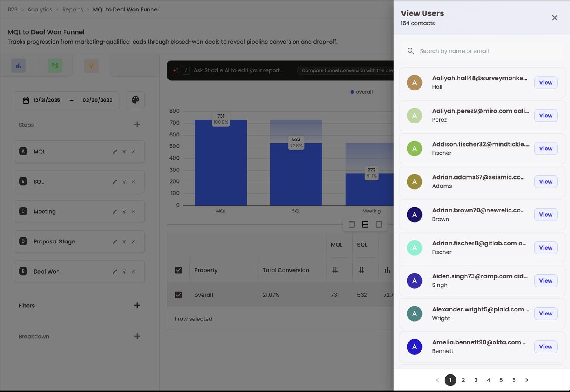Click the SQL bar in the chart
The width and height of the screenshot is (570, 392).
click(x=296, y=174)
